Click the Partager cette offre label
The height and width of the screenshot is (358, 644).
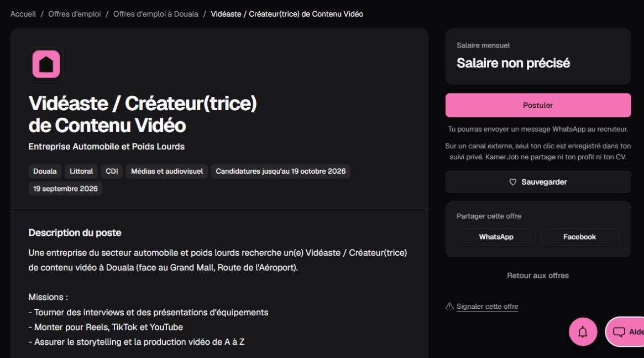click(489, 216)
